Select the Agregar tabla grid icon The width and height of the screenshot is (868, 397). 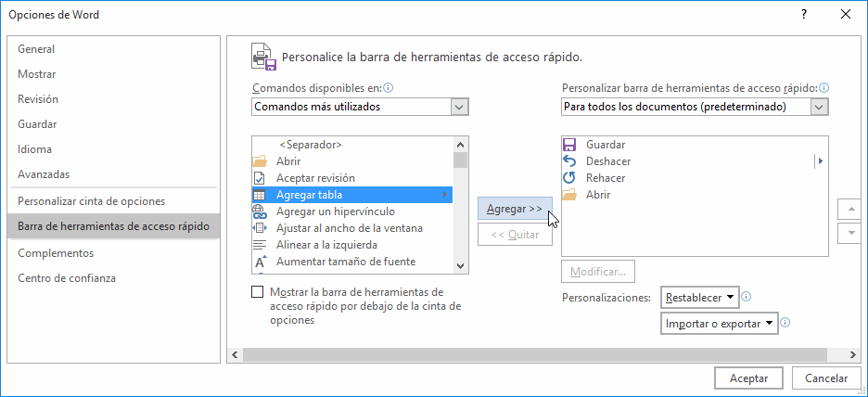coord(260,195)
